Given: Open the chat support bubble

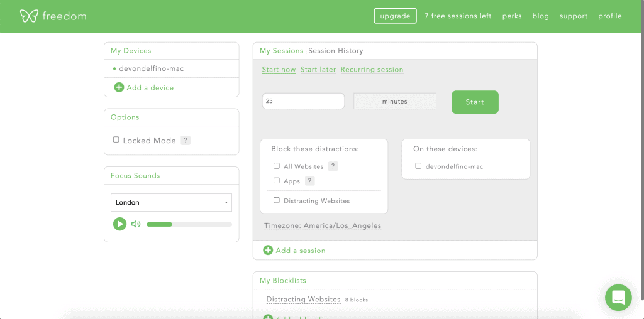Looking at the screenshot, I should pyautogui.click(x=618, y=298).
